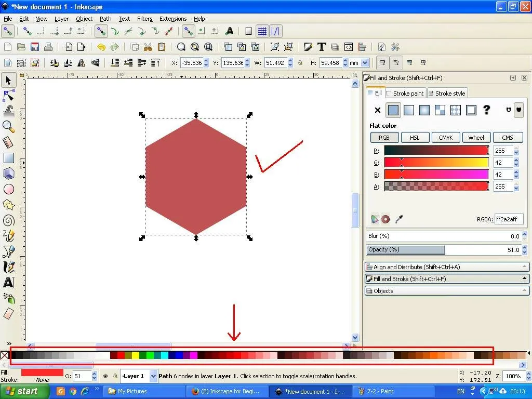The width and height of the screenshot is (532, 399).
Task: Pick the Ellipse circle tool
Action: point(8,189)
